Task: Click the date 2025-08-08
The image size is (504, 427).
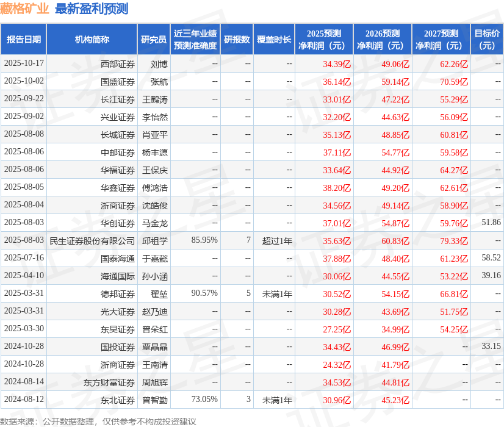Action: coord(24,134)
